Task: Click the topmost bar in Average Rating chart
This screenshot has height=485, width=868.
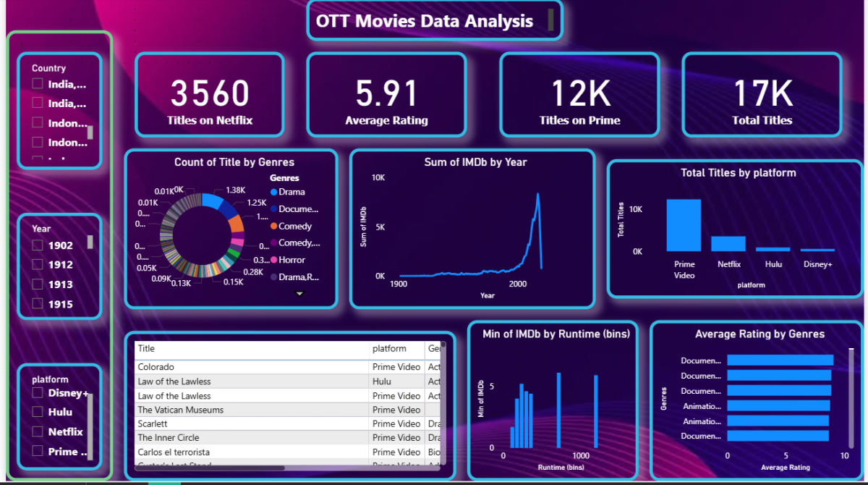Action: (x=780, y=360)
